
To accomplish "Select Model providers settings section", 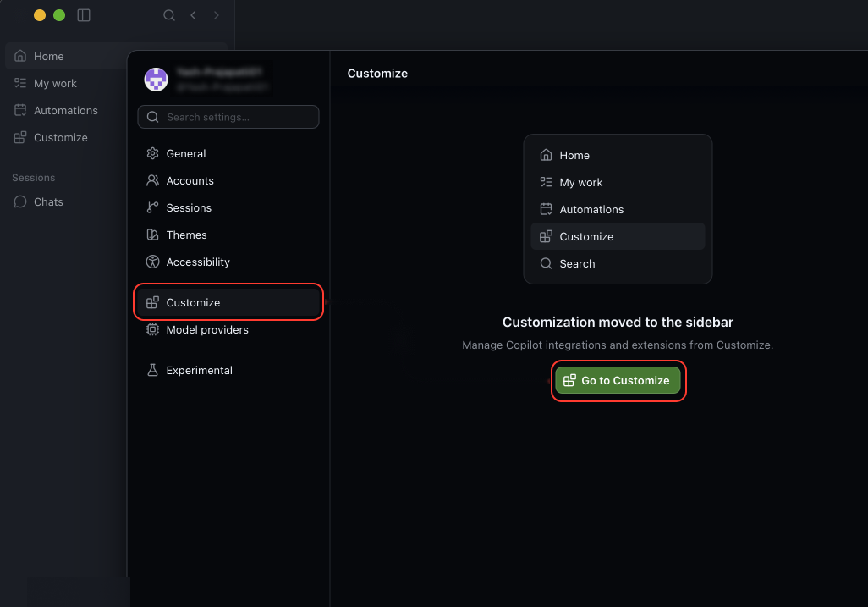I will (228, 329).
